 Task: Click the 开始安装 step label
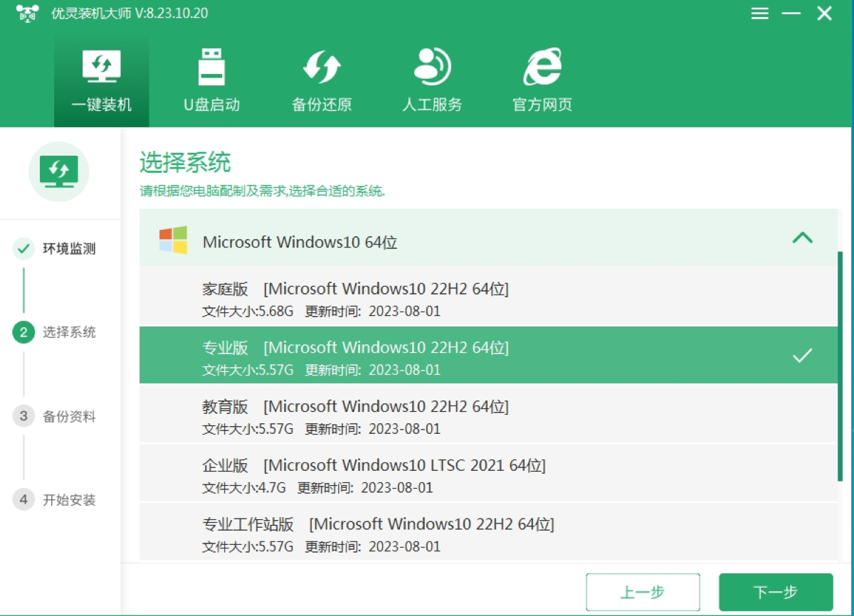(69, 500)
